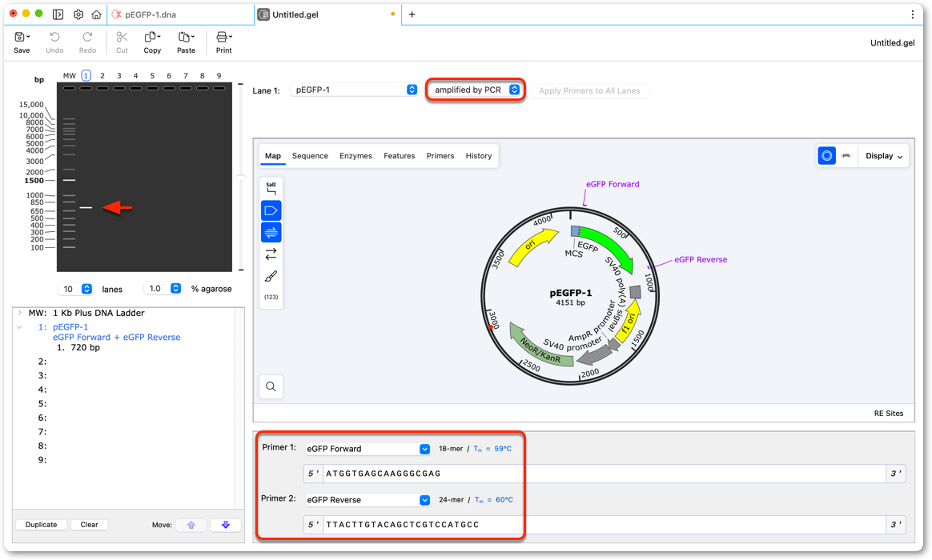Open the Primer 2 eGFP Reverse dropdown
Screen dimensions: 932x560
368,500
